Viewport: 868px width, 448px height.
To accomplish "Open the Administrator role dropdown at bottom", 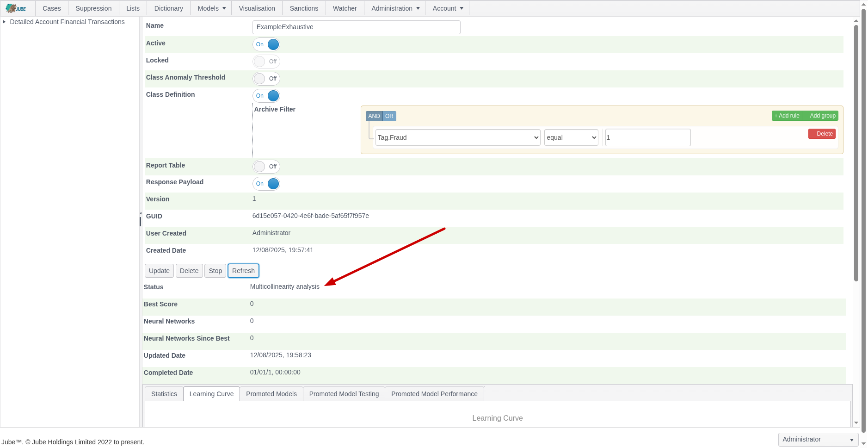I will pos(818,439).
